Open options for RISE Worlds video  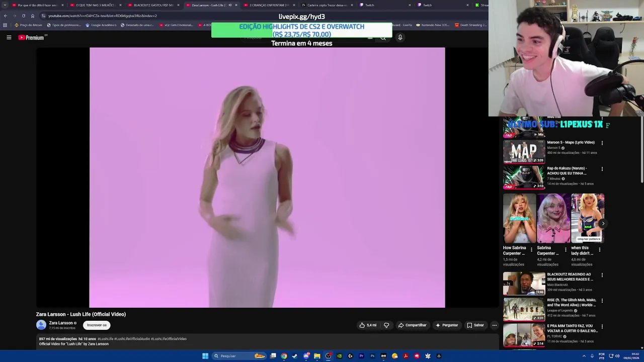coord(602,301)
